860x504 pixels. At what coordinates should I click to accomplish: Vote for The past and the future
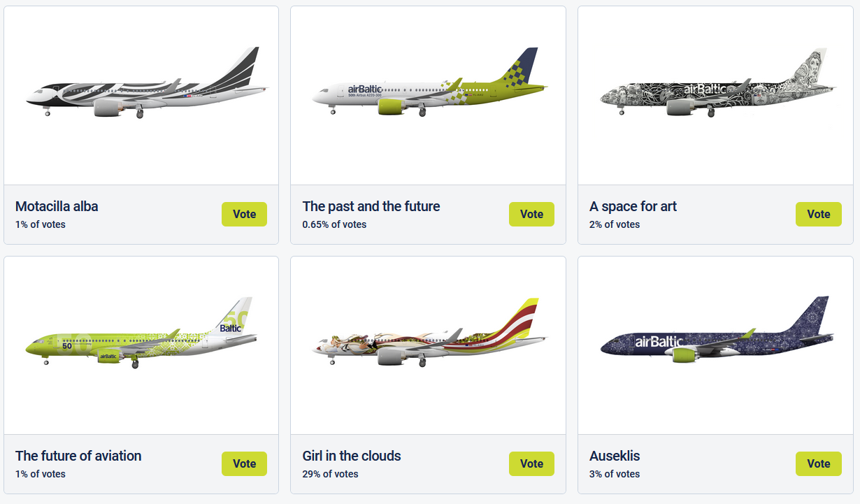(x=531, y=214)
